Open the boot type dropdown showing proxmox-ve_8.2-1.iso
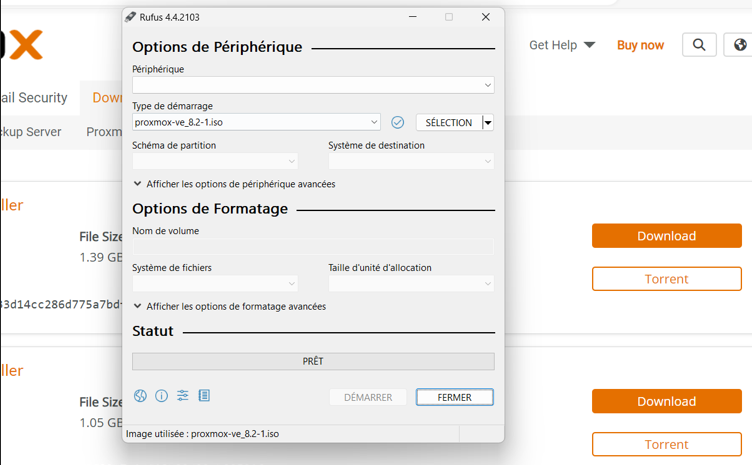The height and width of the screenshot is (465, 752). (x=256, y=122)
